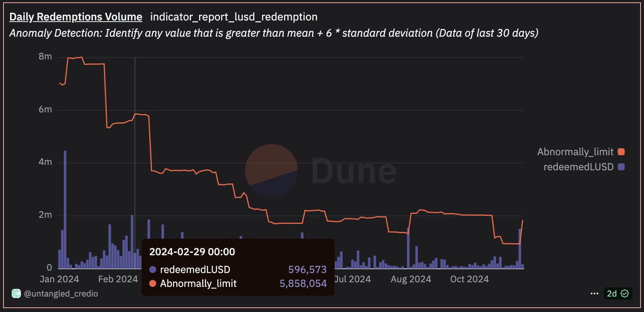Click the Feb 2024 x-axis label

click(118, 279)
